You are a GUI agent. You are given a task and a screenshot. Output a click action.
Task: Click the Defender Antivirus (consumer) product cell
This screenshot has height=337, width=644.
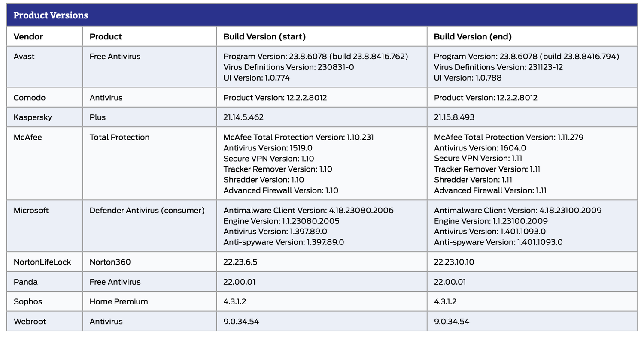147,211
